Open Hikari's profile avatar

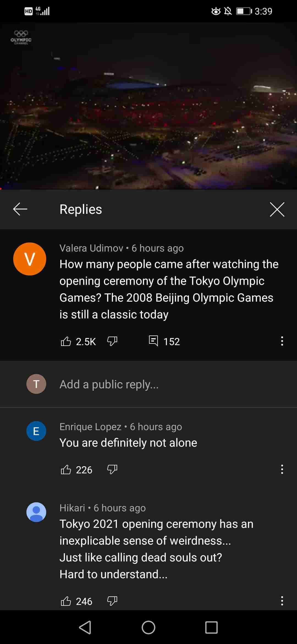click(36, 512)
